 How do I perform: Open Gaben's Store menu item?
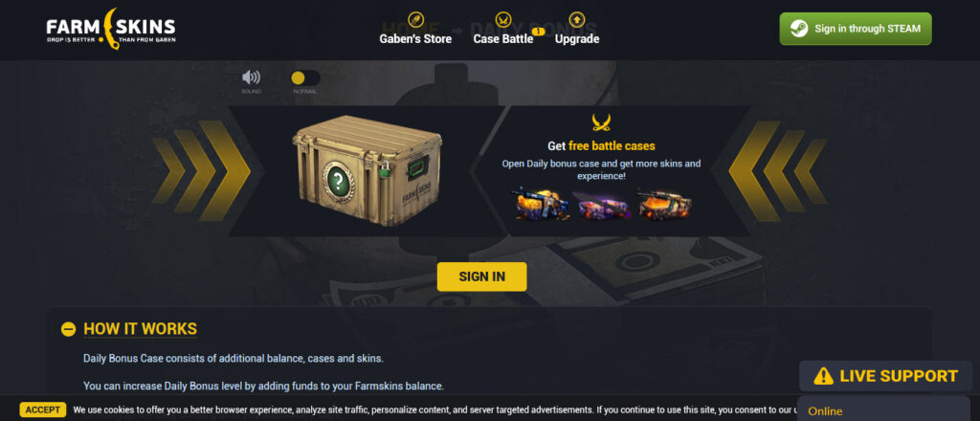pos(415,38)
